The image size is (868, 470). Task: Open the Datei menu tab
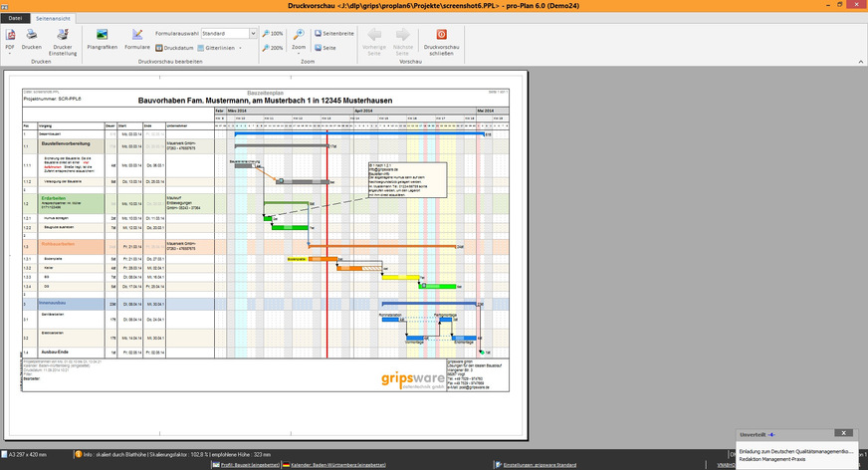point(15,19)
